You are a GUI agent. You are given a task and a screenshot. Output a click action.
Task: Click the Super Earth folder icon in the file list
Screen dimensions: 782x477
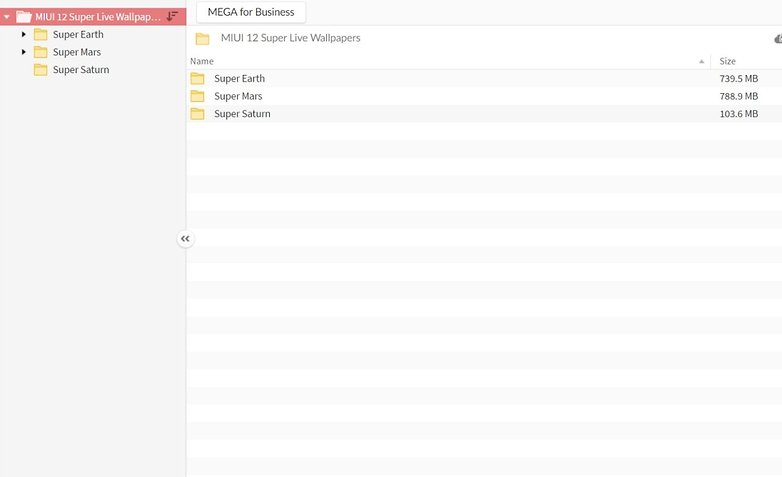[197, 78]
